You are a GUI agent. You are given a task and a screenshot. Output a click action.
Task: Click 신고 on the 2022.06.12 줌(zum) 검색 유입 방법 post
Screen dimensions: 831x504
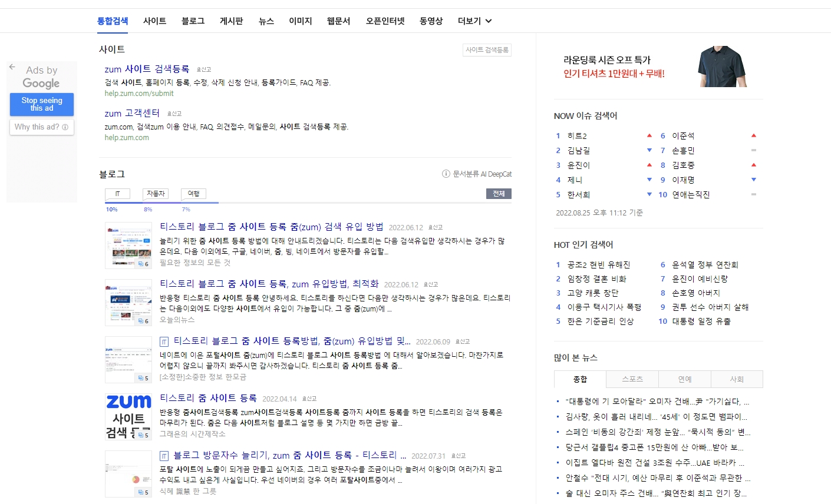point(436,227)
